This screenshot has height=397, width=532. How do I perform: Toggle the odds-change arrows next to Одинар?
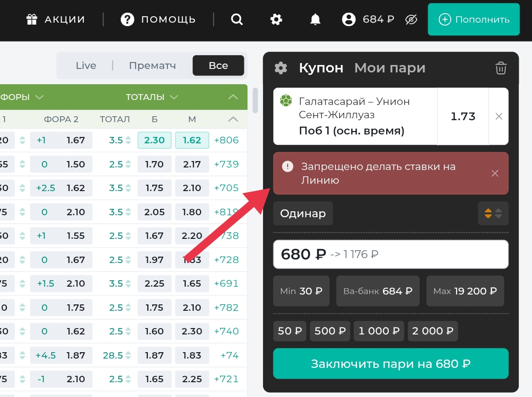click(493, 213)
